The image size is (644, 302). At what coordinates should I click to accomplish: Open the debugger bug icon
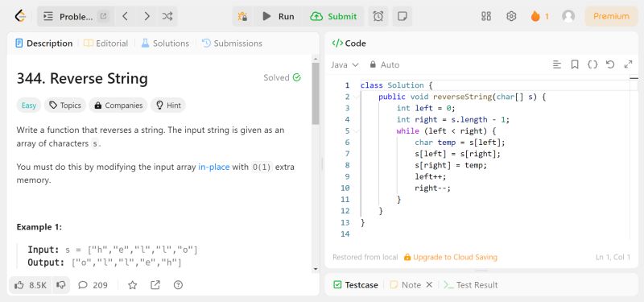(x=243, y=16)
